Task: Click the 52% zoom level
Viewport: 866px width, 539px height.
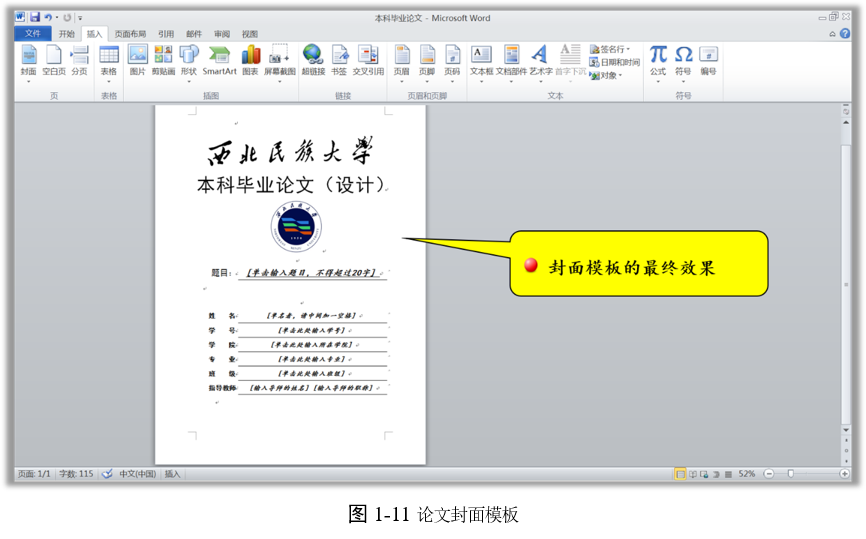Action: (747, 474)
